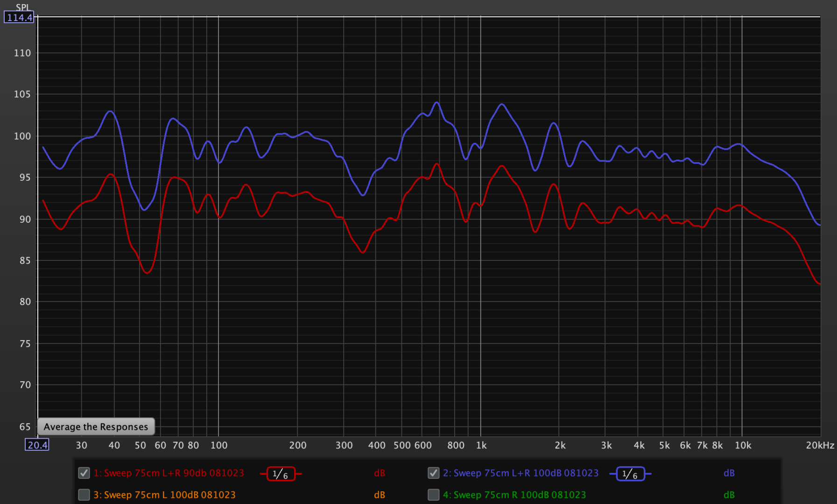Click the 400 Hz frequency axis label
The image size is (837, 504).
pos(377,445)
